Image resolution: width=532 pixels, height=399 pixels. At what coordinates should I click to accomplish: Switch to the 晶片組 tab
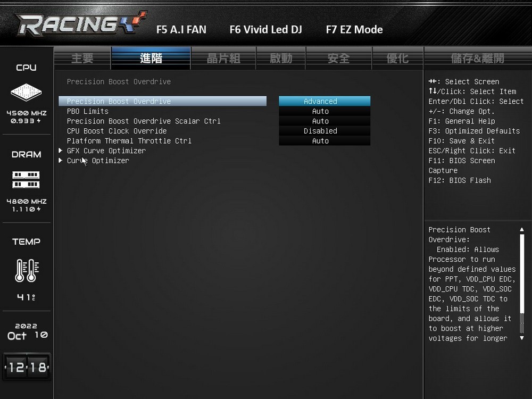tap(223, 59)
